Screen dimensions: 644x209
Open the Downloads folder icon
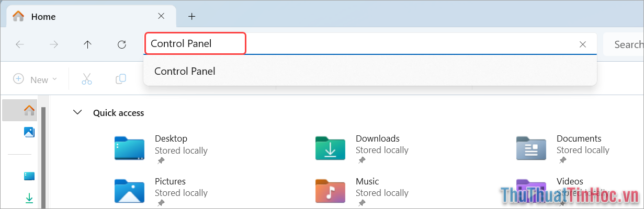click(330, 148)
